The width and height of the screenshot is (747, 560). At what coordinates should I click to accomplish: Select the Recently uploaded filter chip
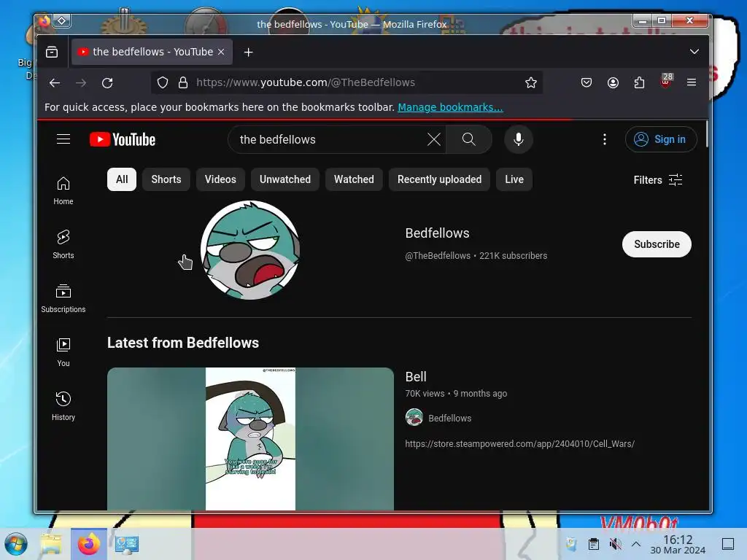coord(439,179)
